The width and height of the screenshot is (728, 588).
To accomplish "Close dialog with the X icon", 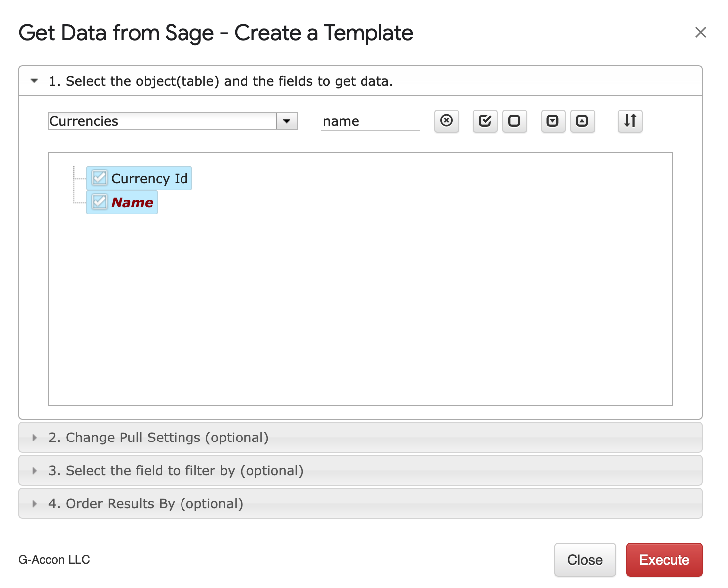I will click(701, 32).
